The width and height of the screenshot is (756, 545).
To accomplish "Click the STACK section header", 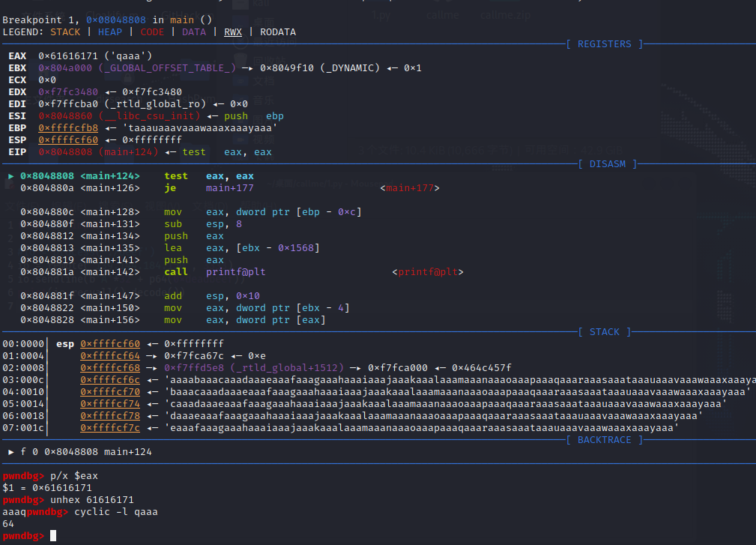I will (605, 332).
